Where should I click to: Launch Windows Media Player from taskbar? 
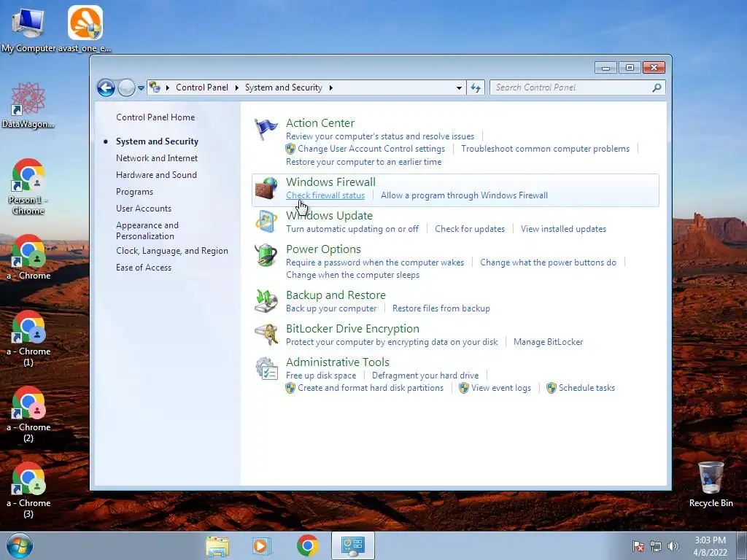click(261, 546)
